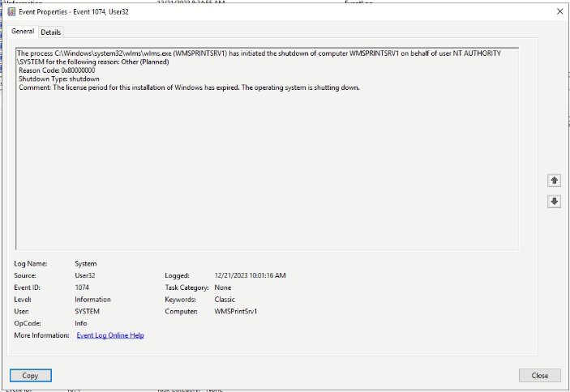Click the Computer value WMSPrintSrv1
Screen dimensions: 570x392
[236, 312]
